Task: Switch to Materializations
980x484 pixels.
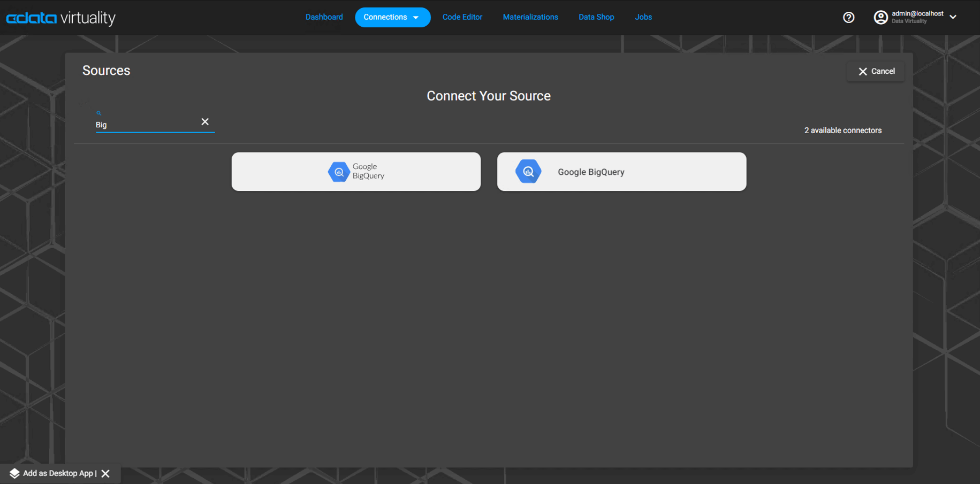Action: point(530,17)
